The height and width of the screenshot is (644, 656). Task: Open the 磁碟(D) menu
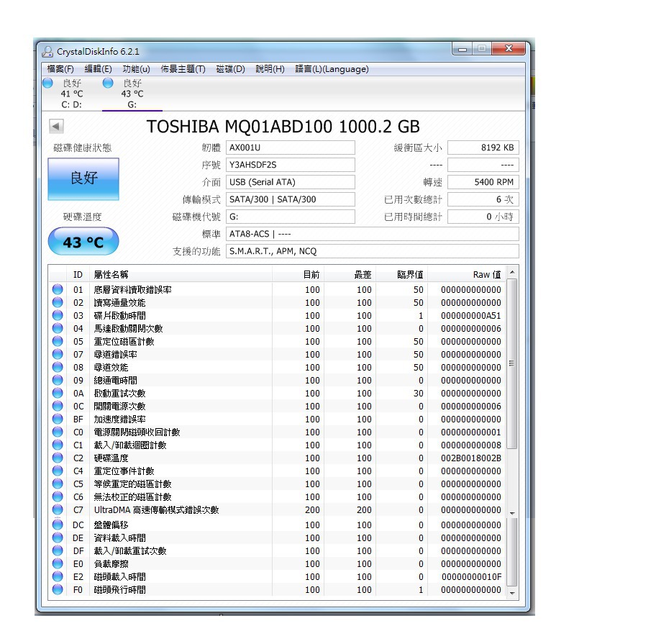(230, 69)
